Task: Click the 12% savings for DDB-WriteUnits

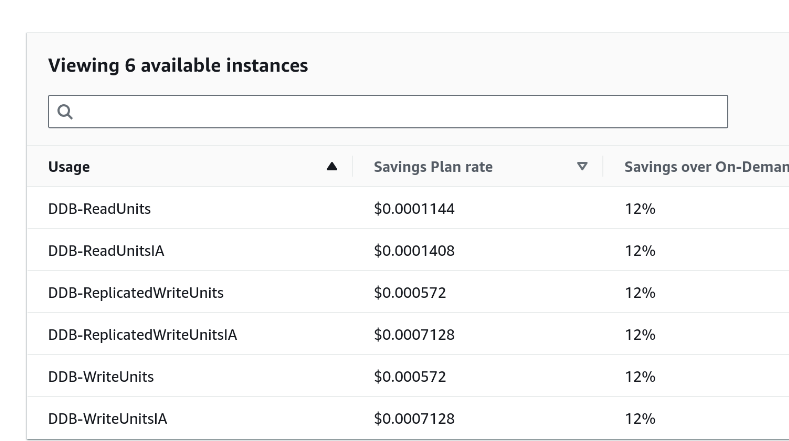Action: pos(640,377)
